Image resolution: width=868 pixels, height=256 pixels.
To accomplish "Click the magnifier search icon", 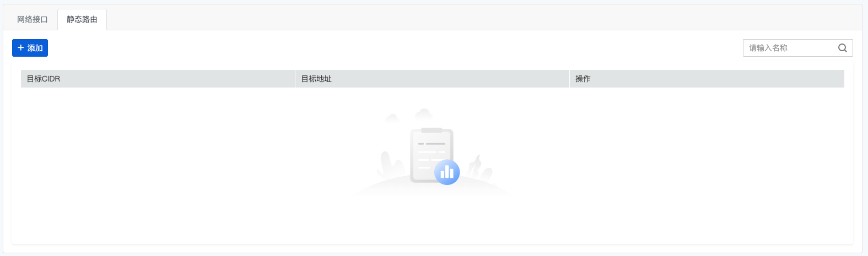I will (842, 48).
